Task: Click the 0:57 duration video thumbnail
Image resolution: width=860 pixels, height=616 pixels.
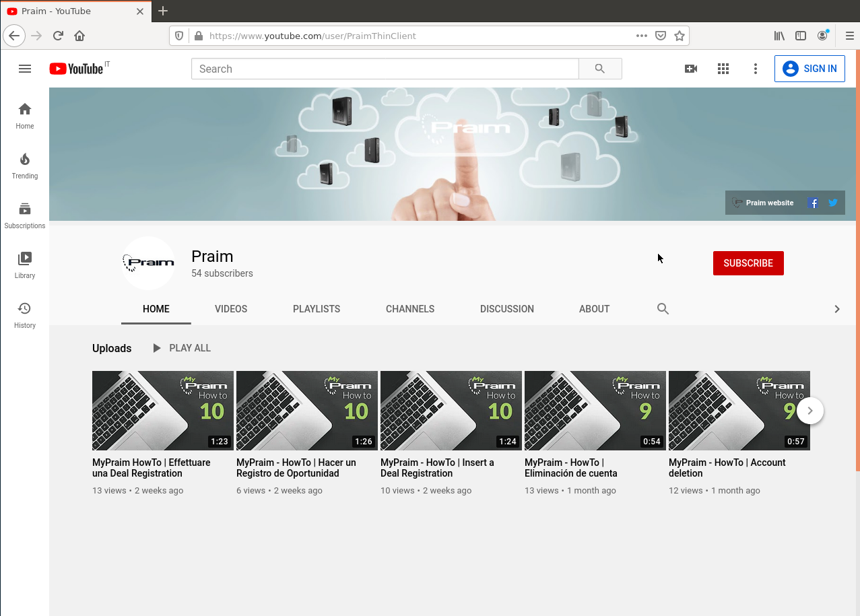Action: pos(739,411)
